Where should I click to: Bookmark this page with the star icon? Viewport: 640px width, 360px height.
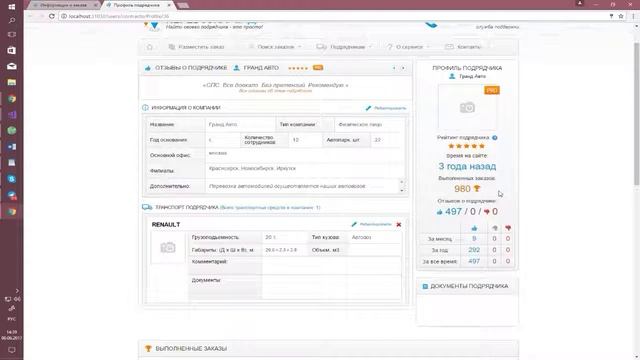pyautogui.click(x=621, y=16)
